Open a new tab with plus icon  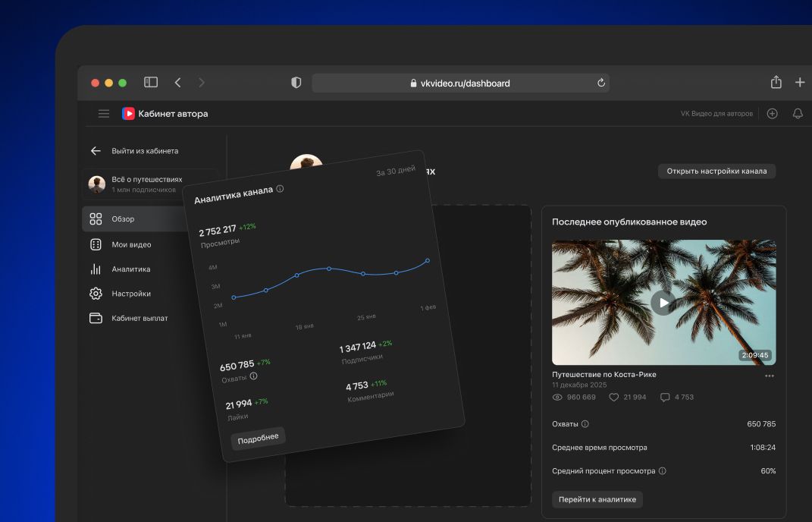[x=800, y=83]
